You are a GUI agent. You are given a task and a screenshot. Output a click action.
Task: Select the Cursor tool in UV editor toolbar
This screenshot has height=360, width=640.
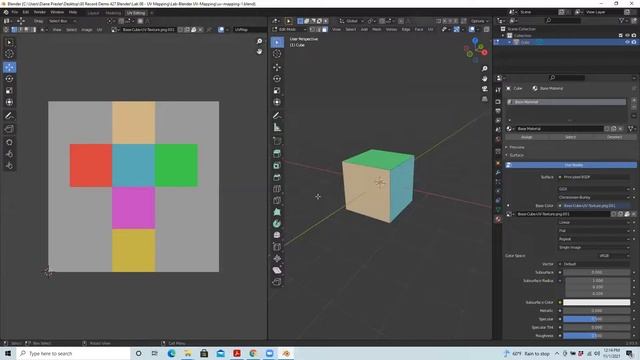[9, 53]
